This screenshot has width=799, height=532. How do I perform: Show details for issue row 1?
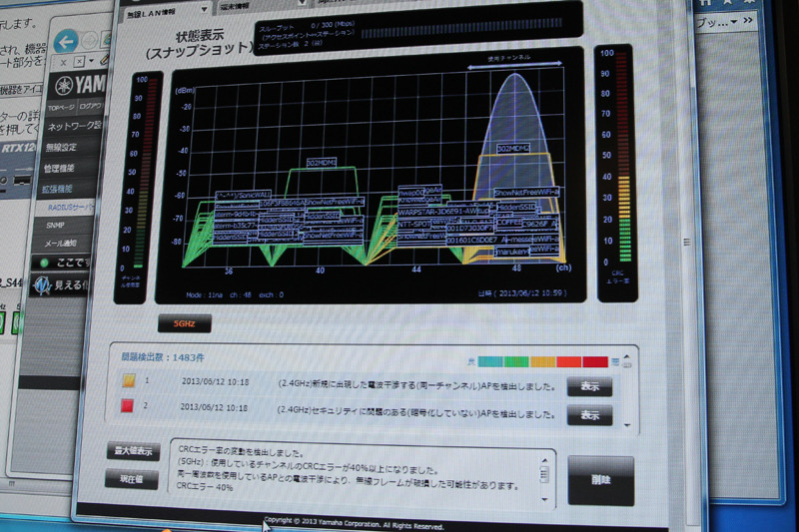point(589,387)
